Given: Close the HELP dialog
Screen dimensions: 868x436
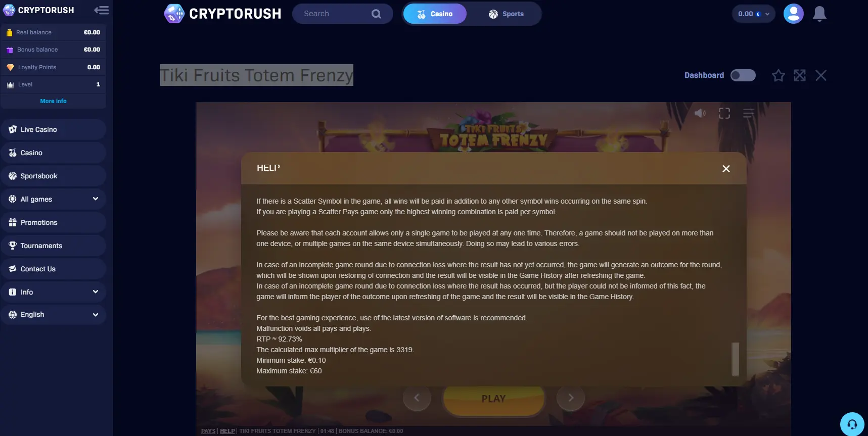Looking at the screenshot, I should point(726,169).
